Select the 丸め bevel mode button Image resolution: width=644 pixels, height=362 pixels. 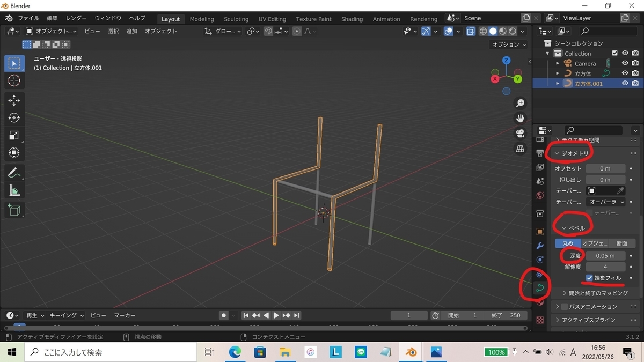[568, 243]
